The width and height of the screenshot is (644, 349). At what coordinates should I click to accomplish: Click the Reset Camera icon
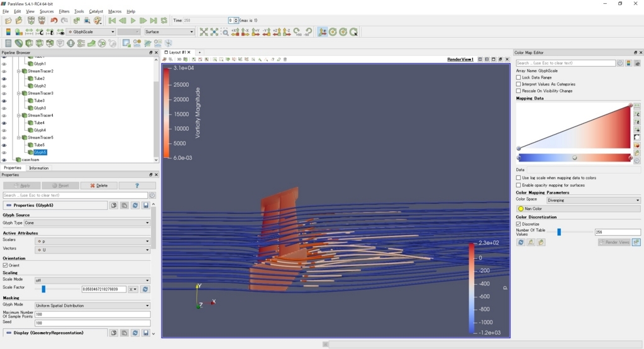click(204, 31)
